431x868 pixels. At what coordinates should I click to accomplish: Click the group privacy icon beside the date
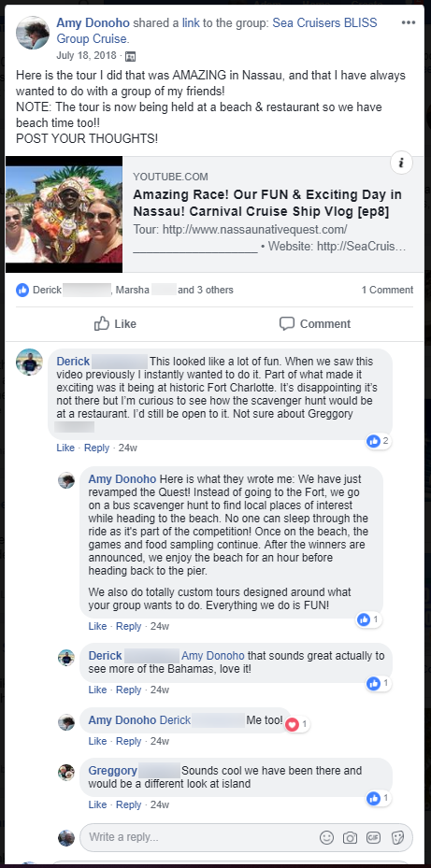pos(130,56)
